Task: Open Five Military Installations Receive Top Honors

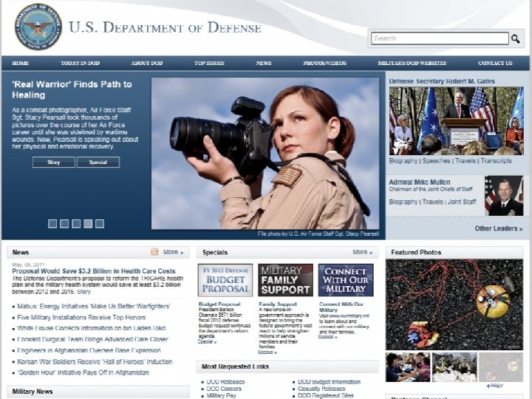Action: click(81, 318)
